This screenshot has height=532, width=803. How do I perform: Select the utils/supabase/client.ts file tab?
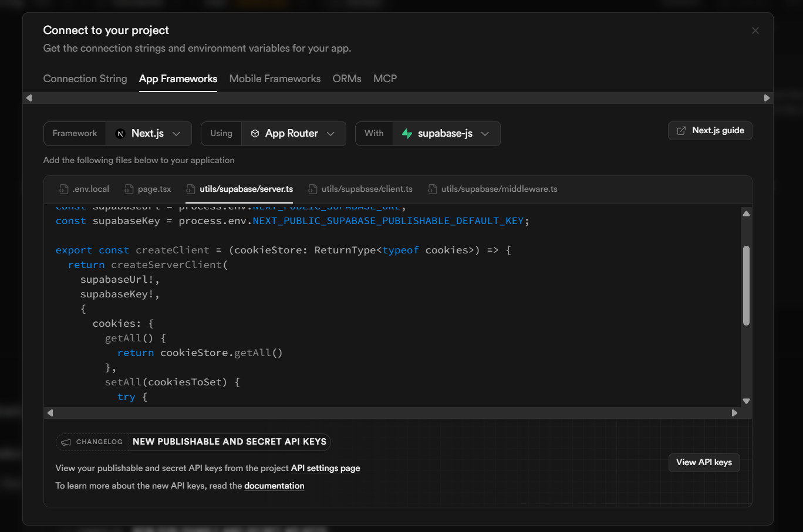pyautogui.click(x=366, y=189)
